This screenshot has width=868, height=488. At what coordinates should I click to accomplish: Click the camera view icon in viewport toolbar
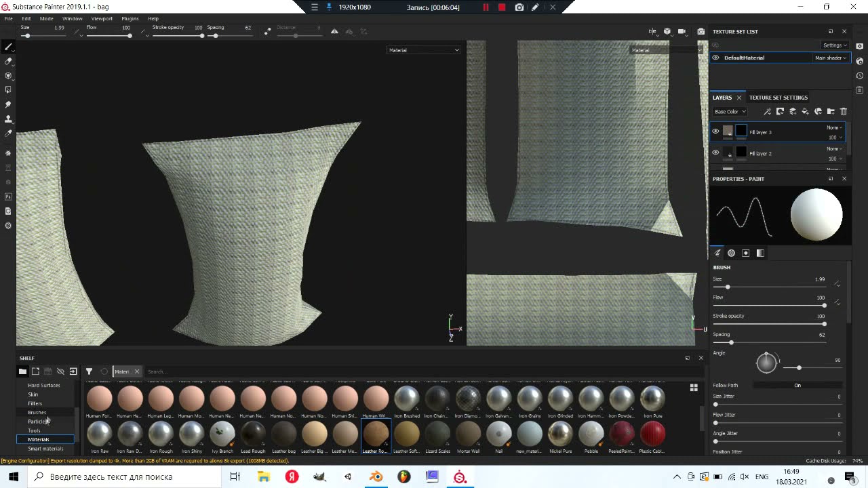(682, 31)
